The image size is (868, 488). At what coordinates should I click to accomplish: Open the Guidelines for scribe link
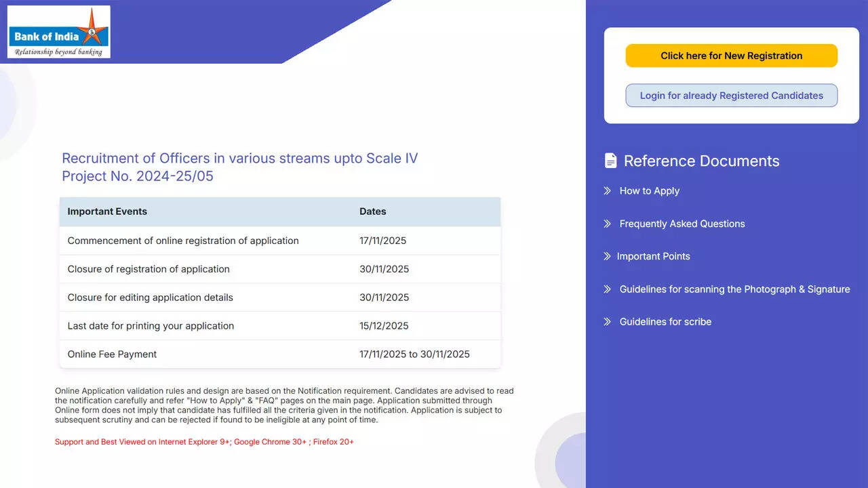click(x=665, y=322)
